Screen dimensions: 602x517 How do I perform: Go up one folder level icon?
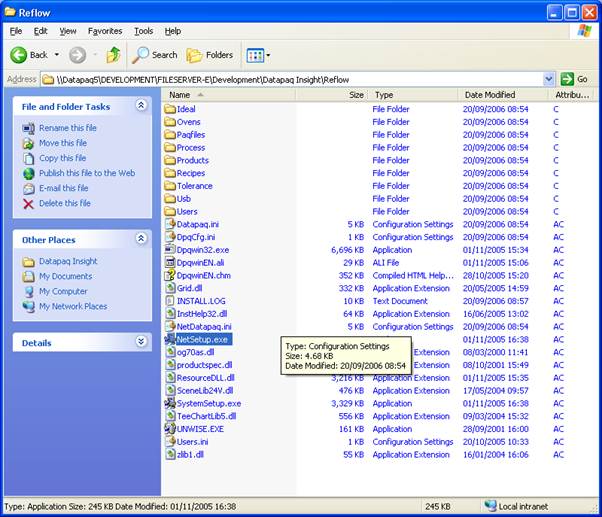[113, 55]
